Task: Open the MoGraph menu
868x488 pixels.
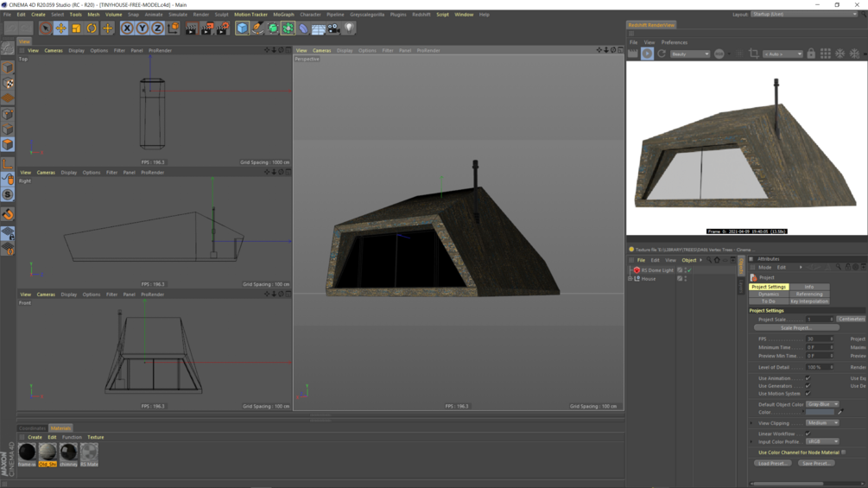Action: (x=283, y=15)
